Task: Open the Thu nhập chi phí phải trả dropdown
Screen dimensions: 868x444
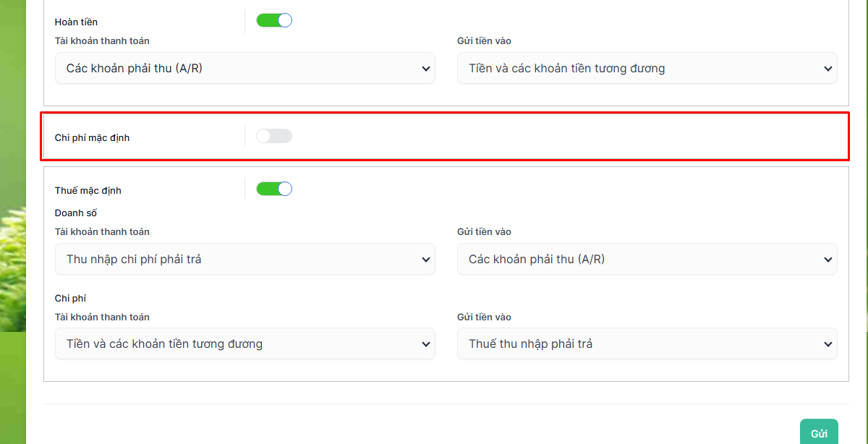Action: [245, 259]
